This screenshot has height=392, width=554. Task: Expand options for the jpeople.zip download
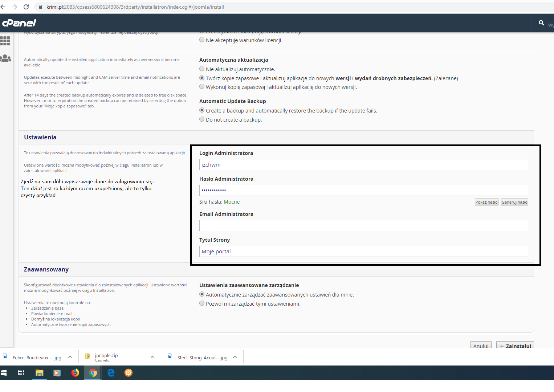tap(152, 356)
